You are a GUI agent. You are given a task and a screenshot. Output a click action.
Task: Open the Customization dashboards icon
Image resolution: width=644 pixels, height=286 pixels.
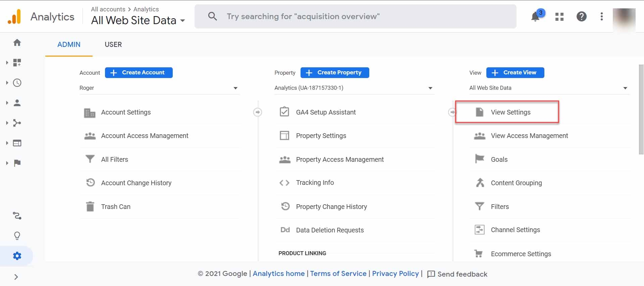click(x=17, y=63)
